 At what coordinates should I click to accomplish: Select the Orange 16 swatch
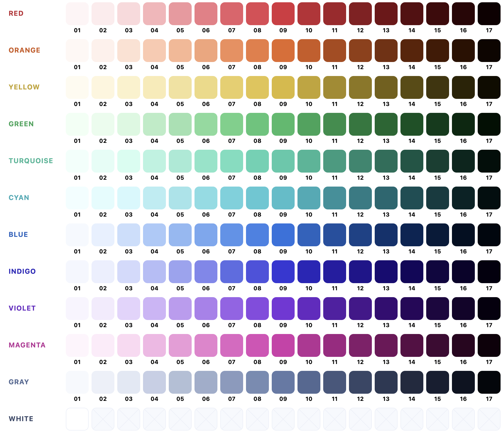463,51
